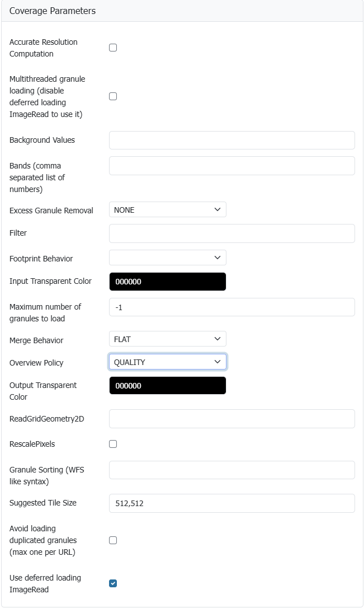Click the Maximum number of granules field
Image resolution: width=364 pixels, height=608 pixels.
pyautogui.click(x=231, y=307)
